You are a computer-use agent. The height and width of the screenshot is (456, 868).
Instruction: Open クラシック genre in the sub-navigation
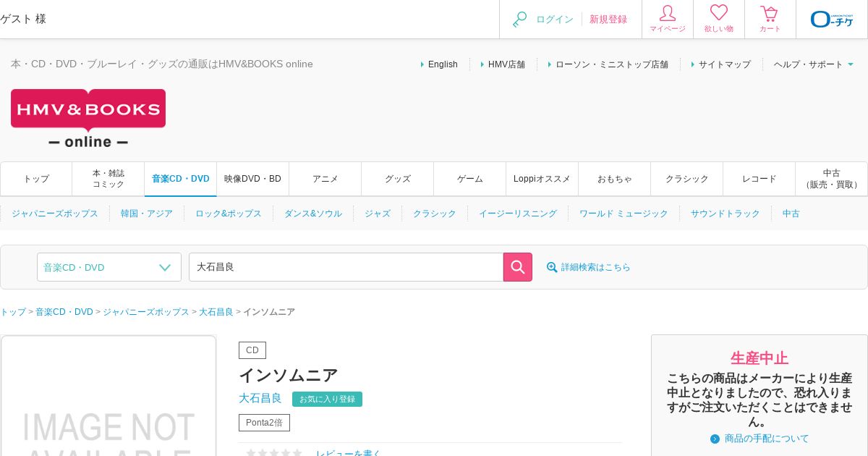tap(435, 214)
